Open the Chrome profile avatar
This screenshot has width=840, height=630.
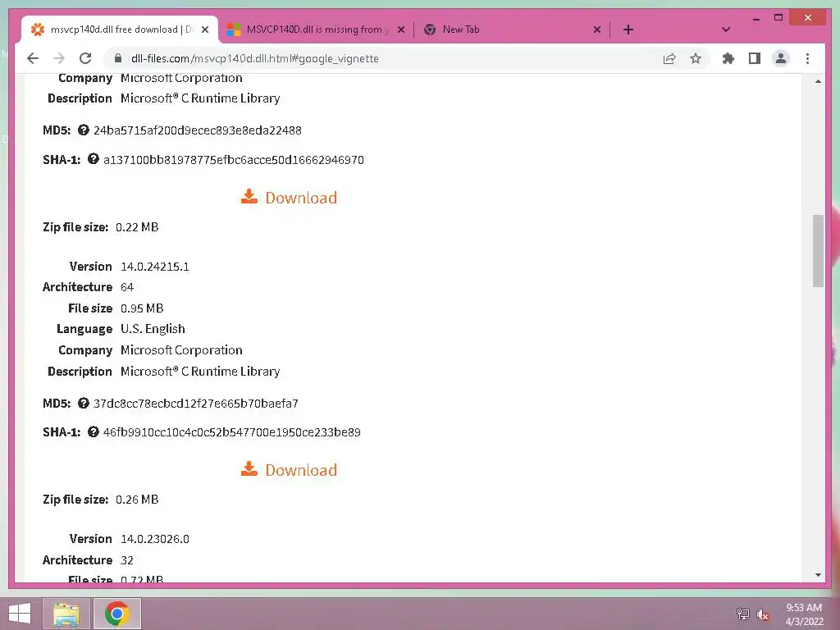pyautogui.click(x=781, y=58)
